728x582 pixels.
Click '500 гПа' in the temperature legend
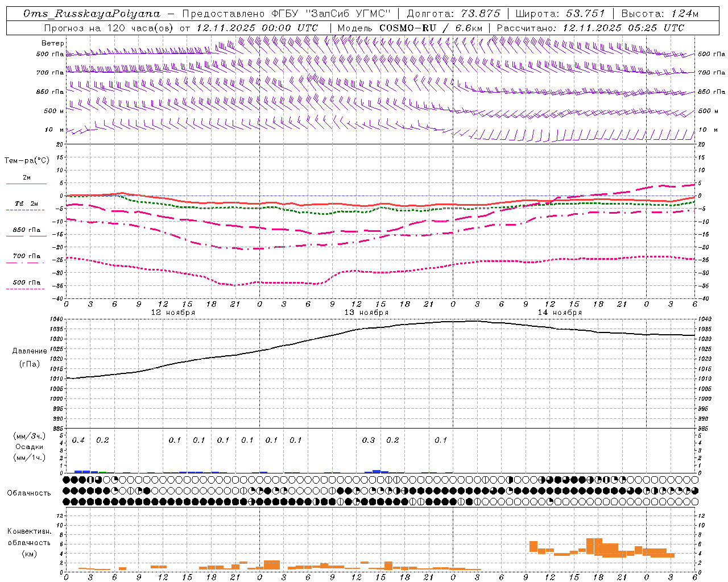(x=27, y=282)
